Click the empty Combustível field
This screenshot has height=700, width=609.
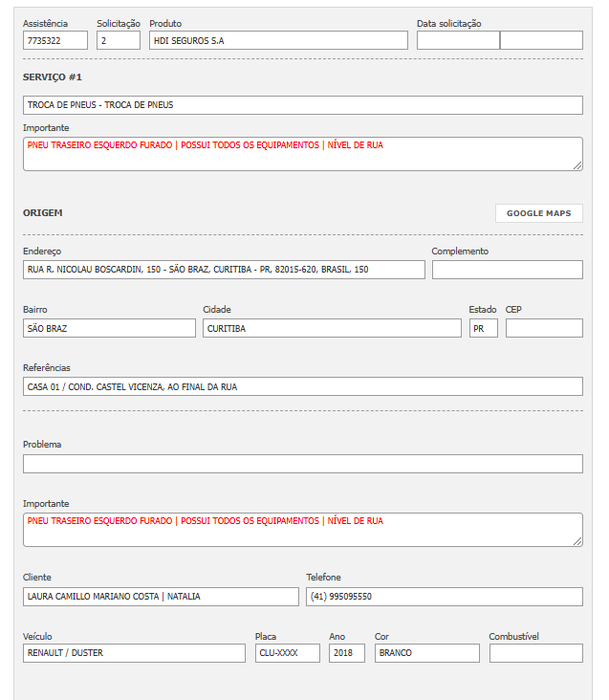click(535, 653)
